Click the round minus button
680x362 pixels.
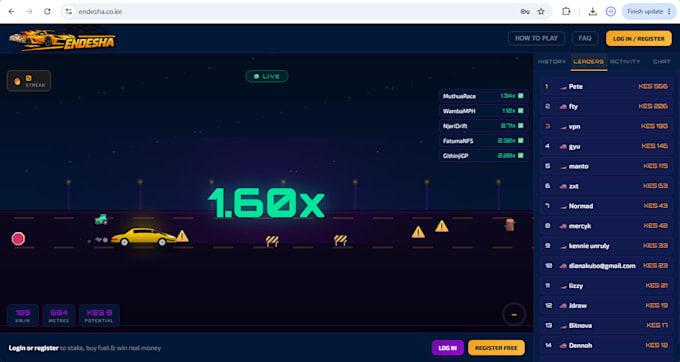(x=514, y=314)
